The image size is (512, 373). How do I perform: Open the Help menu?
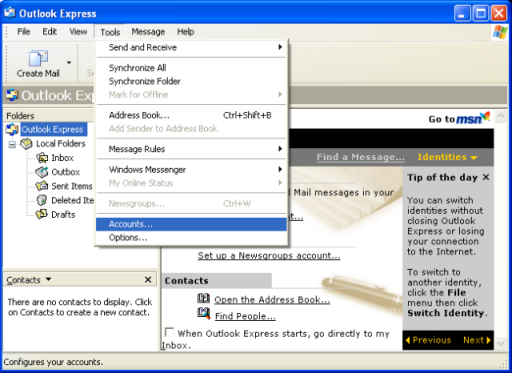coord(185,32)
